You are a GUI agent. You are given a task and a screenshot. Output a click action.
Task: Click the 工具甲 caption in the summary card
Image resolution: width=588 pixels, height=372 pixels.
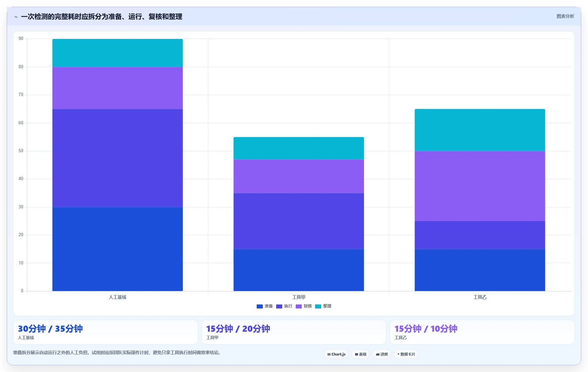tap(212, 338)
